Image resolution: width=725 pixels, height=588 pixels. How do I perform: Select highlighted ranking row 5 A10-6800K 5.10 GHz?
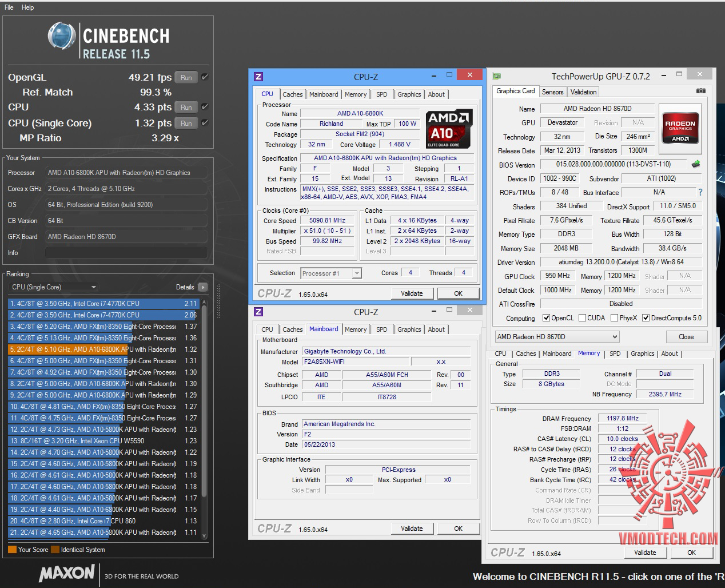[103, 349]
